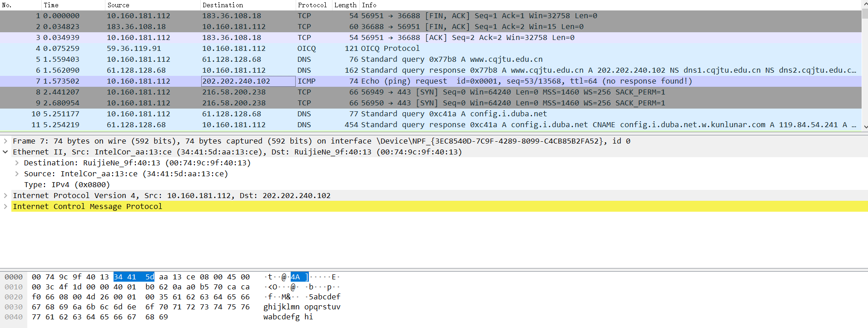Click ASCII text 'ghijklmn opqrstuv'
The image size is (868, 328).
click(x=302, y=307)
